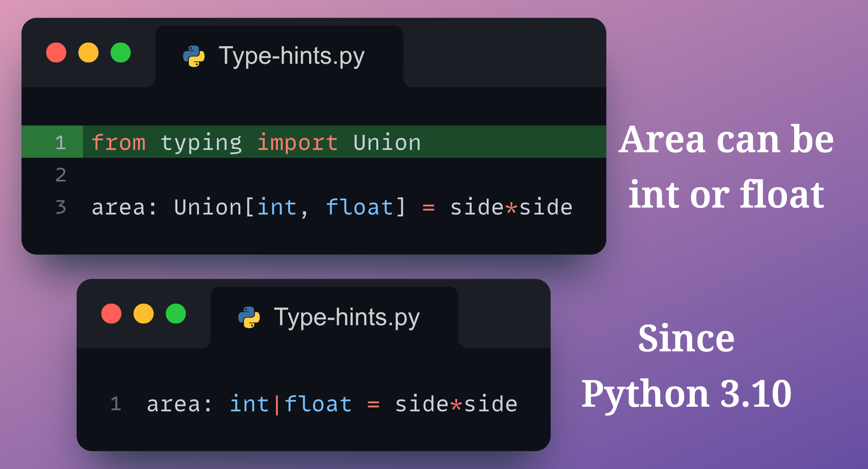868x469 pixels.
Task: Click the yellow circle on the bottom window
Action: tap(144, 314)
